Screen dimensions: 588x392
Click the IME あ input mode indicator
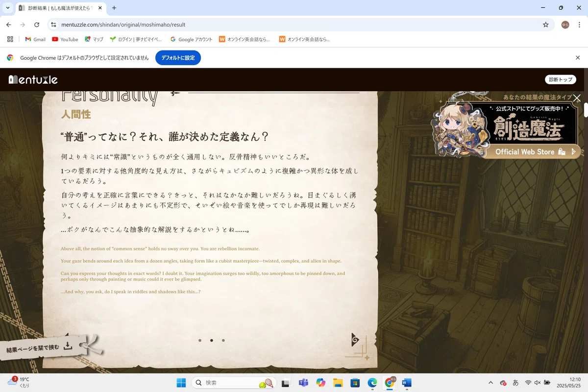pos(515,383)
